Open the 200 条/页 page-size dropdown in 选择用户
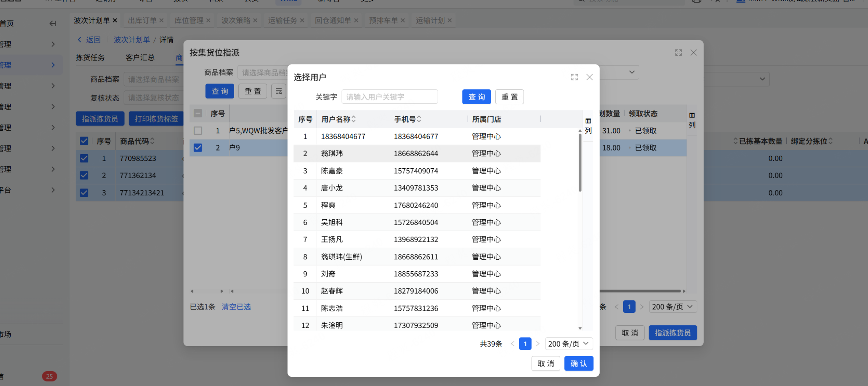The image size is (868, 386). (x=569, y=344)
